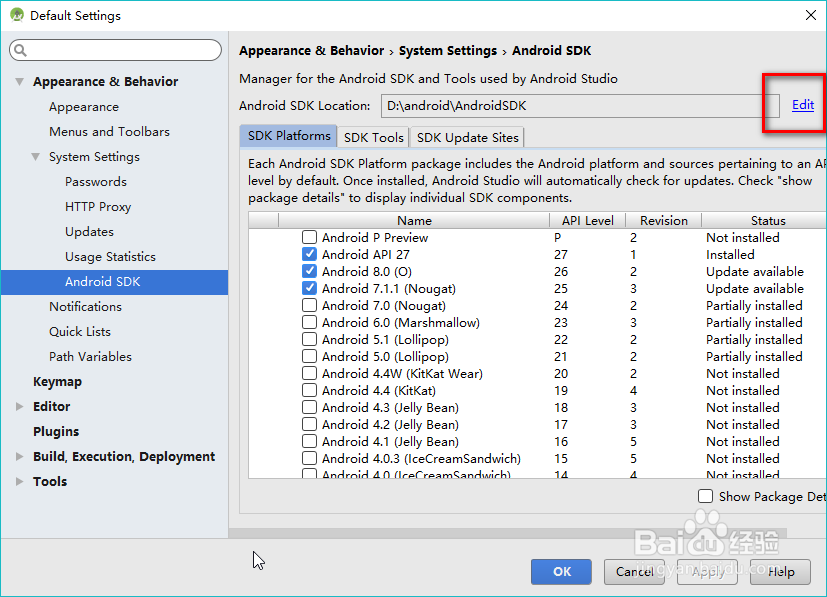Open the HTTP Proxy settings page
The height and width of the screenshot is (597, 827).
(98, 207)
